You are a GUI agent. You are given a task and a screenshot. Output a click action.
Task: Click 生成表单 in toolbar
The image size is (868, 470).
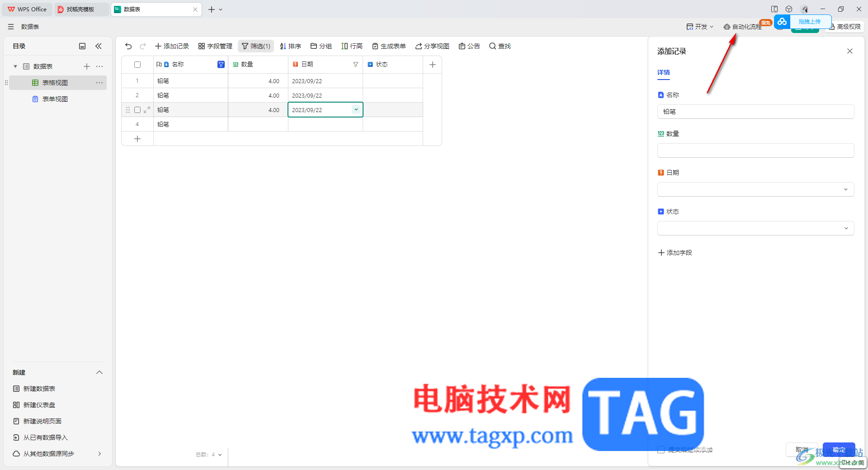click(389, 46)
